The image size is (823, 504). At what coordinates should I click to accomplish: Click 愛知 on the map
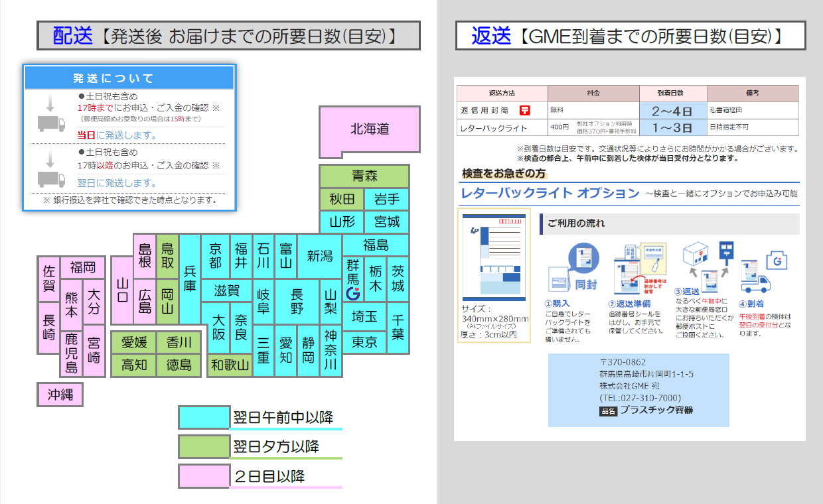click(286, 350)
